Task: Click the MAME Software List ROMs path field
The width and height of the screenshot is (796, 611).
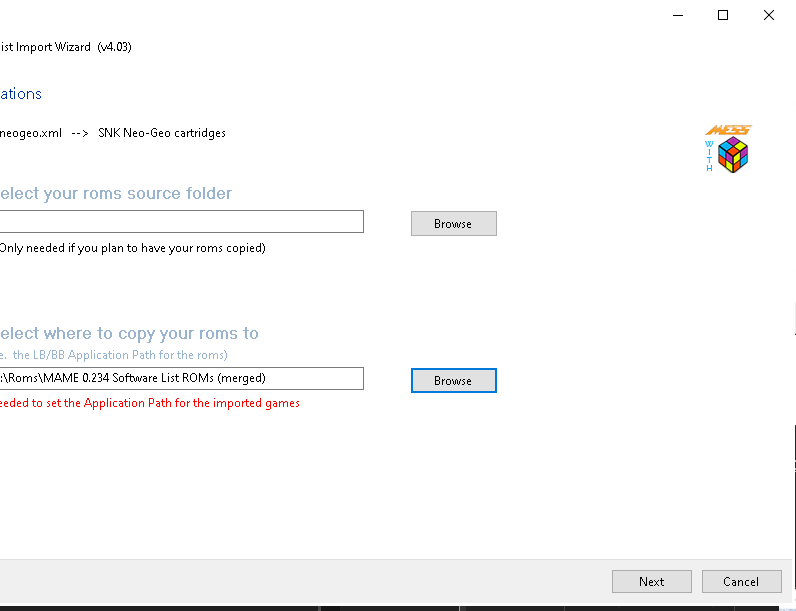Action: tap(181, 379)
